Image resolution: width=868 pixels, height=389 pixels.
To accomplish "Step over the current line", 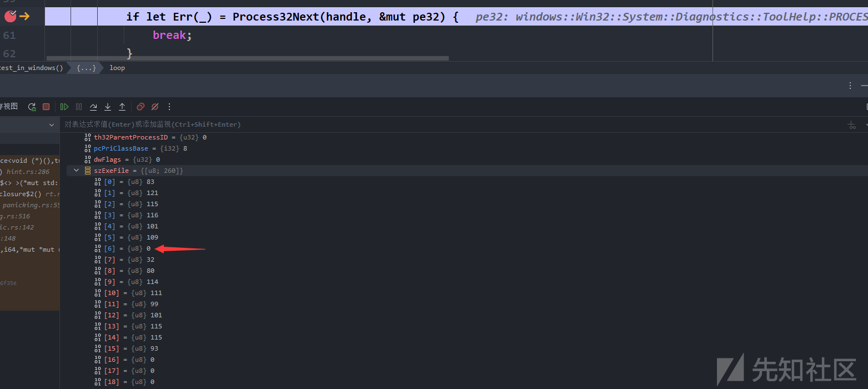I will [x=93, y=107].
